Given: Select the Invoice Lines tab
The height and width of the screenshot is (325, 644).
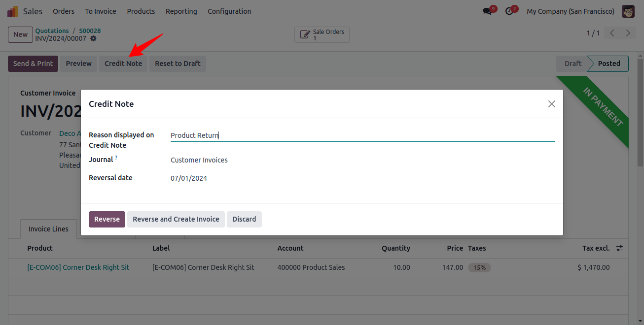Looking at the screenshot, I should 48,229.
